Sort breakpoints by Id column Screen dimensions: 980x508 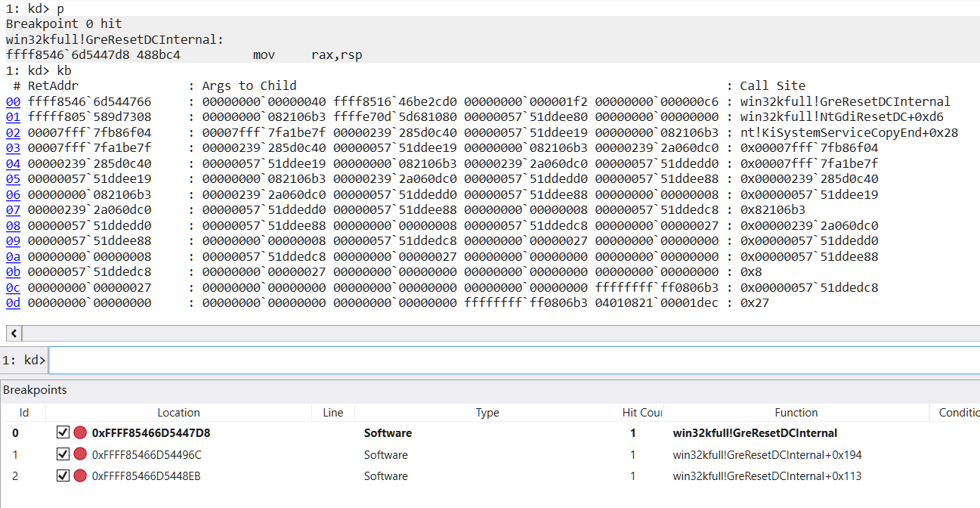24,413
